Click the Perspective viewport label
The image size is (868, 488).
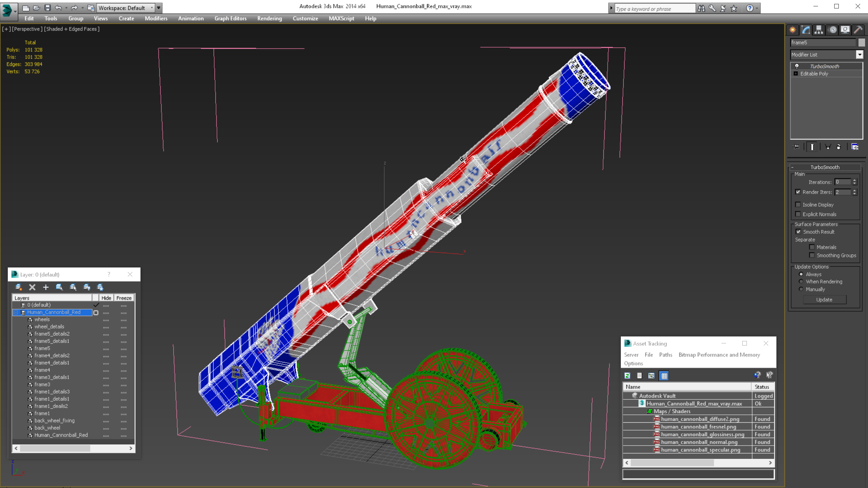pyautogui.click(x=27, y=29)
